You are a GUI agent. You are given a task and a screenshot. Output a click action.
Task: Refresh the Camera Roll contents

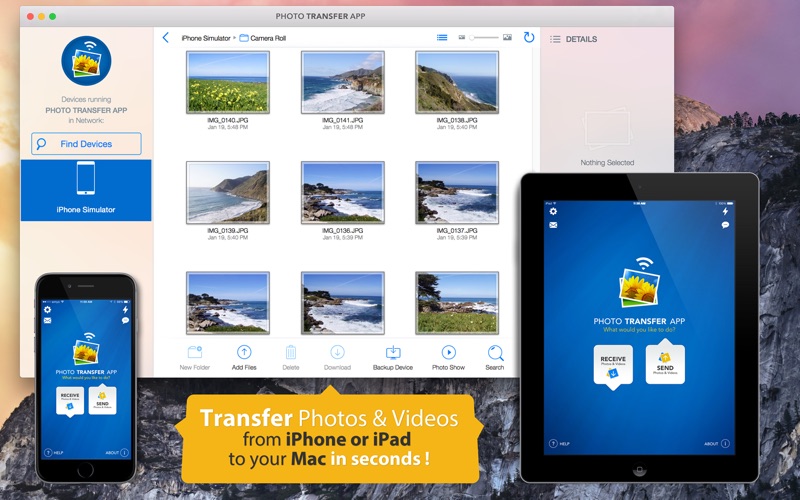(529, 38)
